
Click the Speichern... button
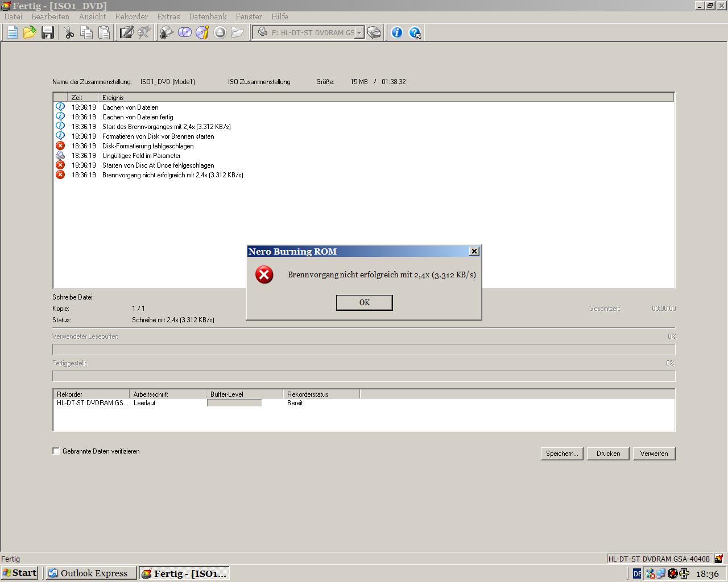pyautogui.click(x=562, y=453)
